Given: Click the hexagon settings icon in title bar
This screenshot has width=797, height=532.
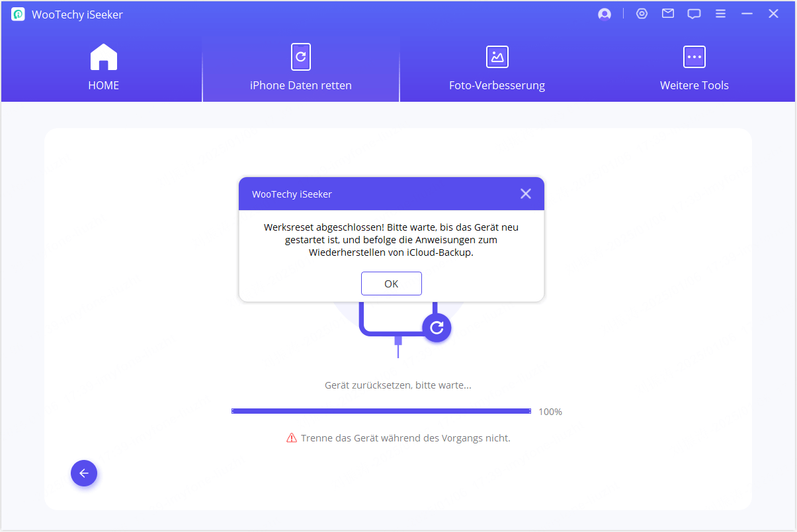Looking at the screenshot, I should [x=642, y=14].
